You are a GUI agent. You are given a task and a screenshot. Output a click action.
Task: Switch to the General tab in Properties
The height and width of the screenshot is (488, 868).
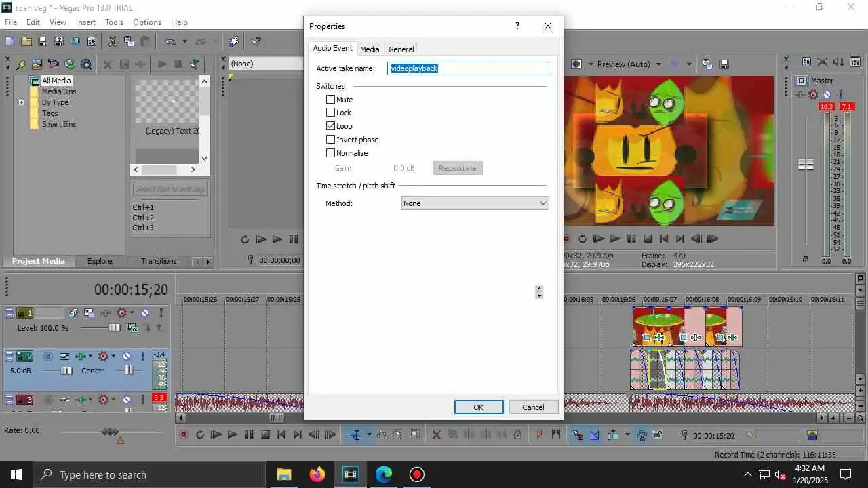coord(401,49)
